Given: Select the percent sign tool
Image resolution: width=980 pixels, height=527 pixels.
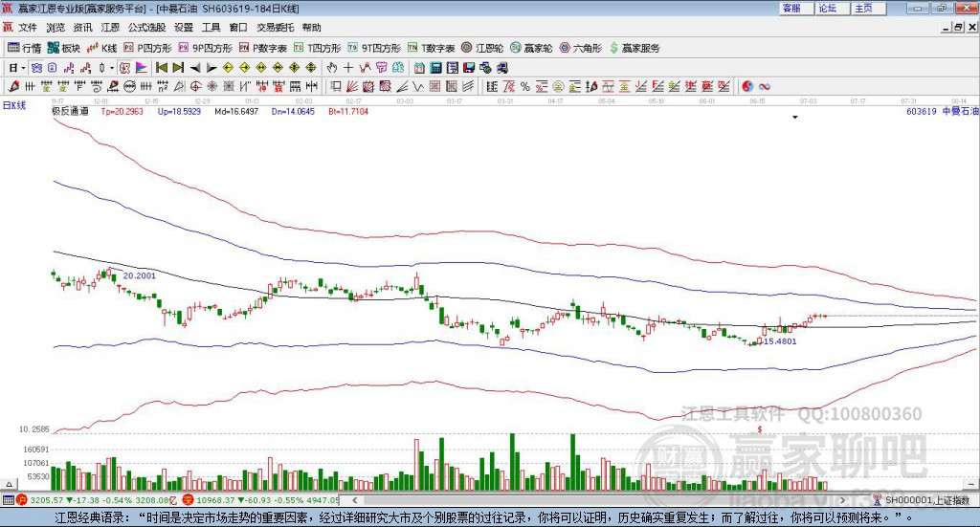Looking at the screenshot, I should (x=525, y=87).
